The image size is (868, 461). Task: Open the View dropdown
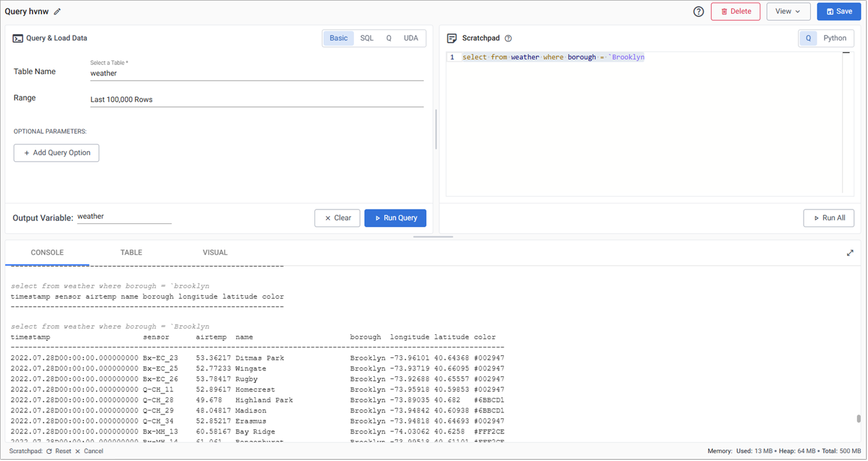(788, 11)
